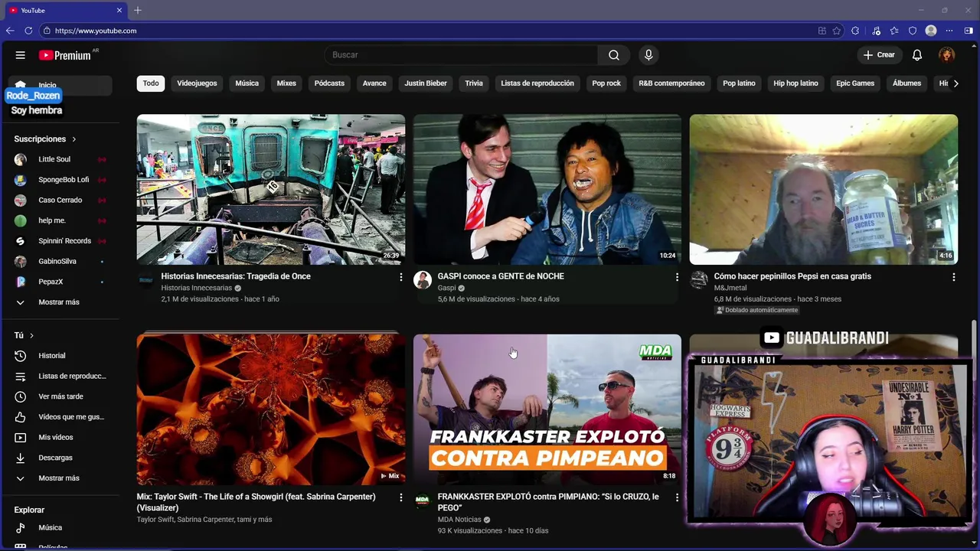This screenshot has height=551, width=980.
Task: Open options for Tragedia de Once video
Action: point(400,277)
